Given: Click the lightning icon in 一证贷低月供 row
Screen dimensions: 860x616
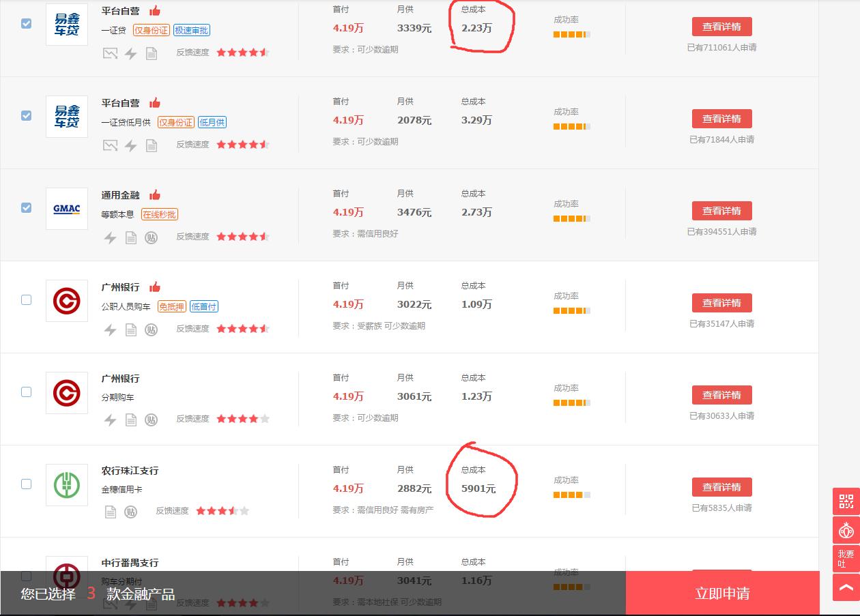Looking at the screenshot, I should click(130, 145).
